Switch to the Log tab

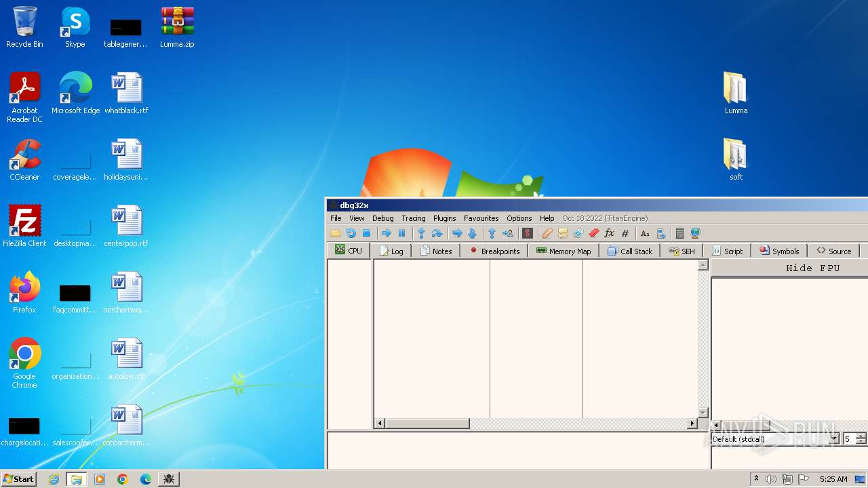coord(391,251)
